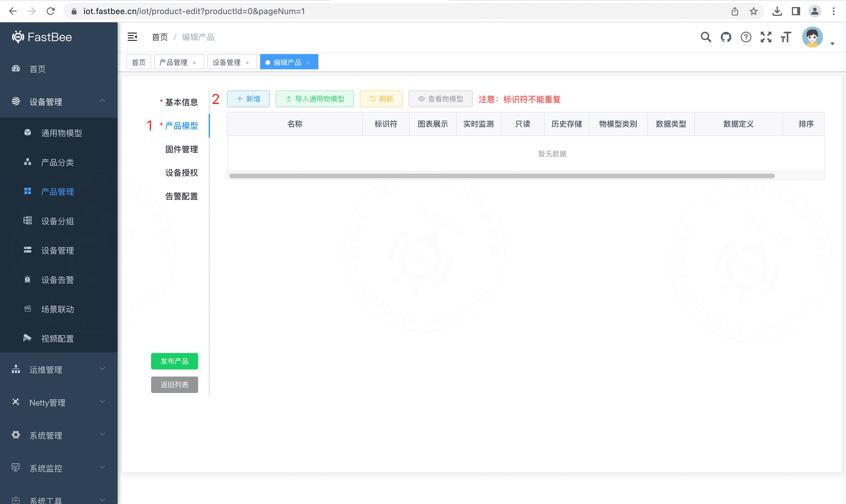
Task: Toggle the browser side panel icon
Action: click(x=796, y=11)
